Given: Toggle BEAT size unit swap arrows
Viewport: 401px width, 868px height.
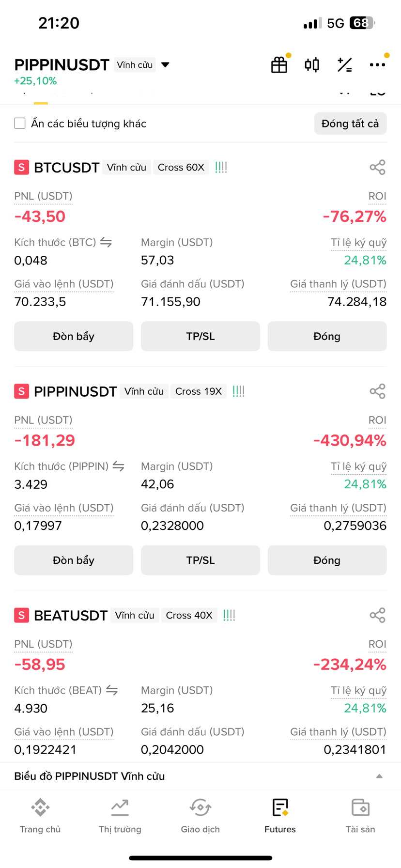Looking at the screenshot, I should coord(112,690).
